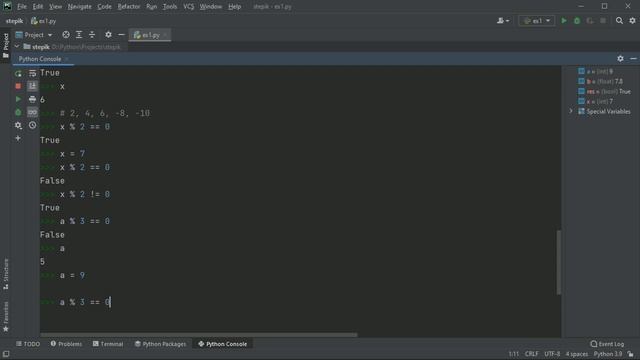Viewport: 640px width, 360px height.
Task: Select the Python Console tab header
Action: (x=40, y=59)
